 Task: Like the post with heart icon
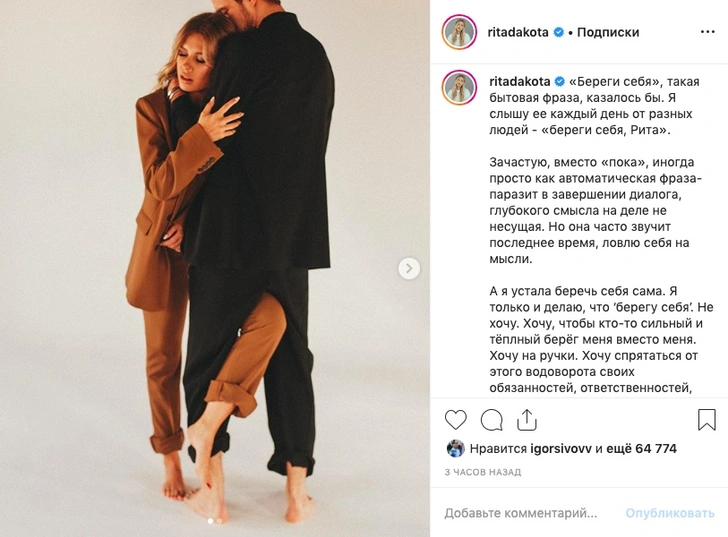point(455,420)
